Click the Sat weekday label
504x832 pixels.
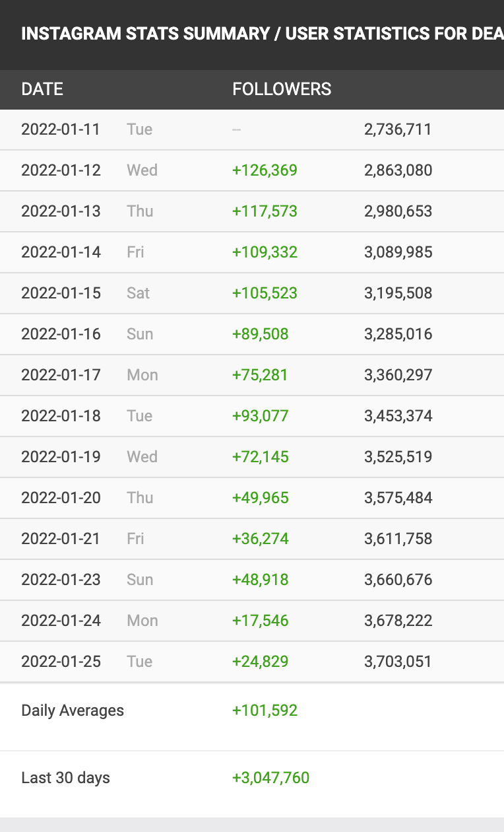(x=139, y=293)
